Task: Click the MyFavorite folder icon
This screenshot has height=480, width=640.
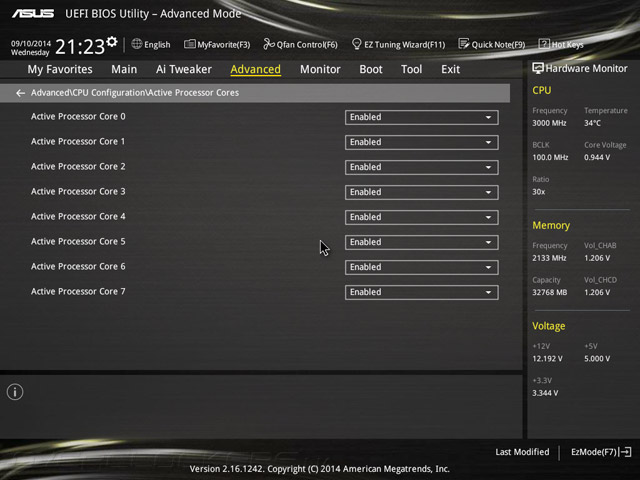Action: click(189, 44)
